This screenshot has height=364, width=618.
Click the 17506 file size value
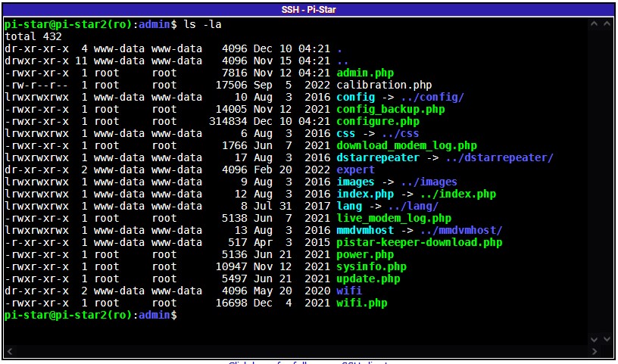coord(231,85)
